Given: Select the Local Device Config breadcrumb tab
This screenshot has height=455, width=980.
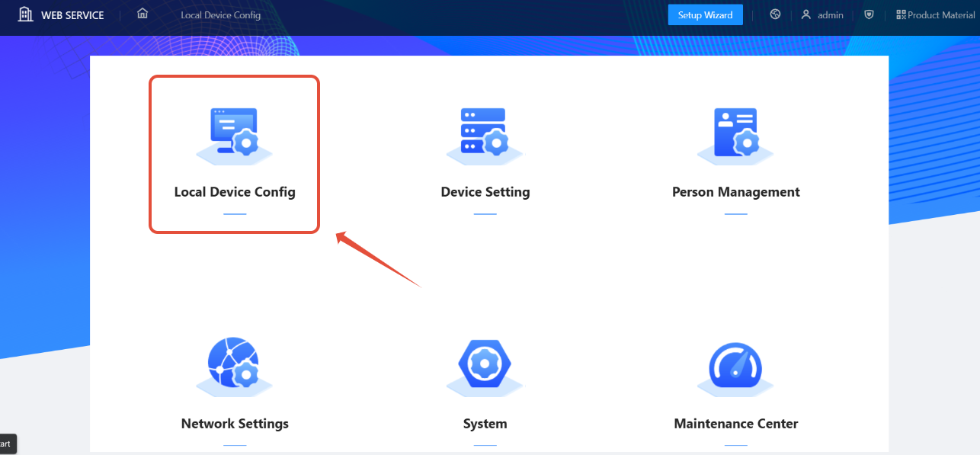Looking at the screenshot, I should click(220, 15).
